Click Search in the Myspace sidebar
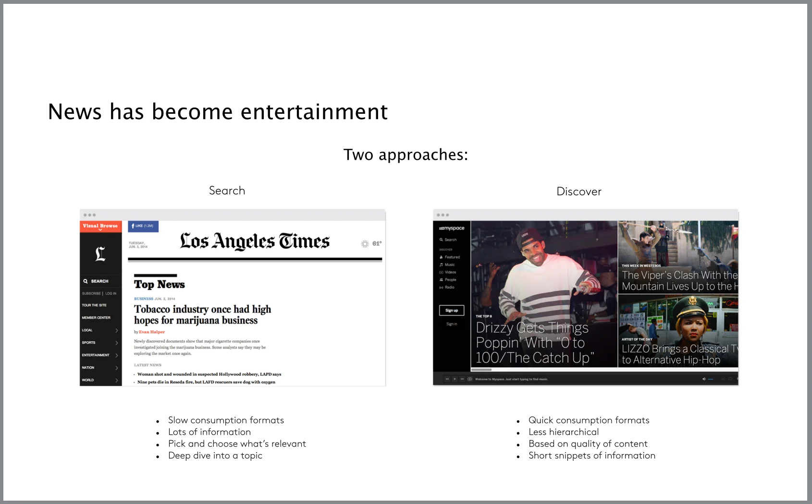This screenshot has height=504, width=812. (448, 240)
